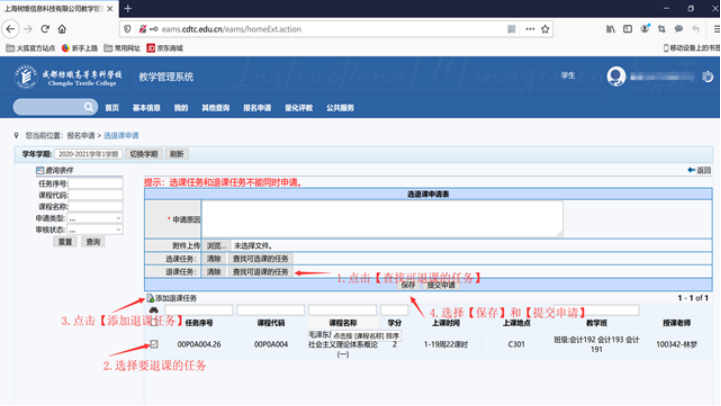Click 查找可退课的任务 button
The image size is (721, 406).
(x=260, y=271)
